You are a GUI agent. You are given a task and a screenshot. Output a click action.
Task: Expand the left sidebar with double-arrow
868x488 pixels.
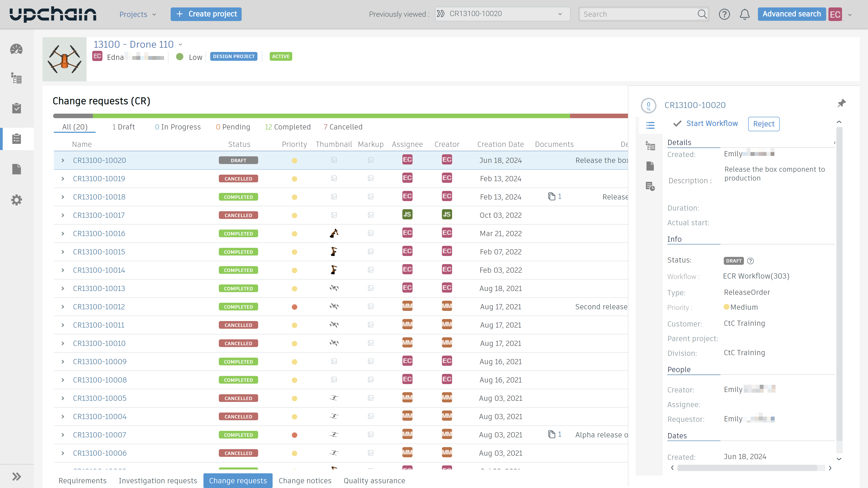tap(16, 476)
